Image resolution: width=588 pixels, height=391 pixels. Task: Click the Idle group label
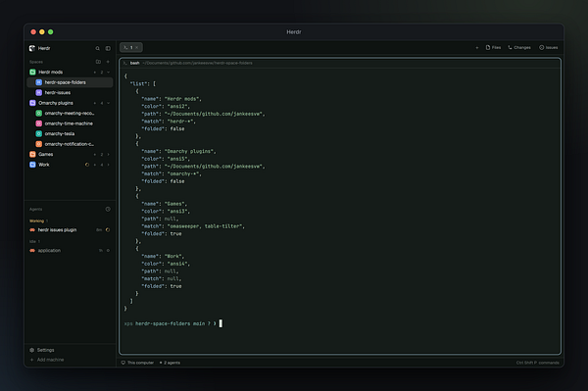coord(32,241)
